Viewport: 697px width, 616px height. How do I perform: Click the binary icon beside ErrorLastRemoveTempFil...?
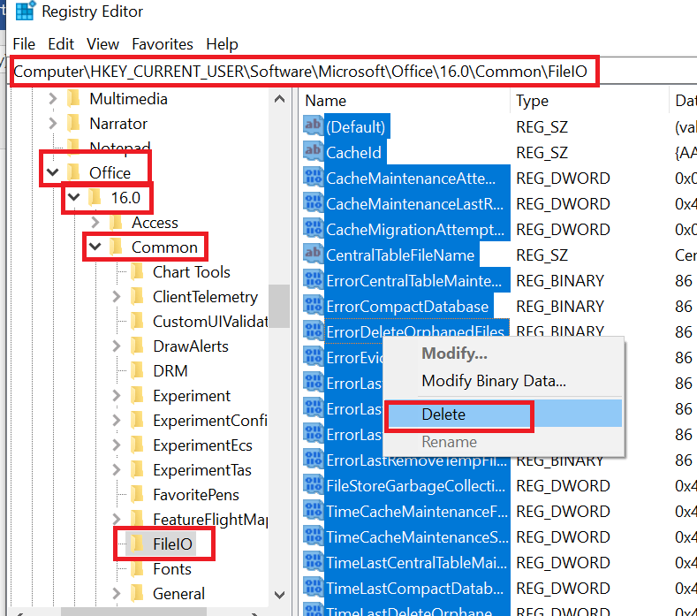click(x=314, y=459)
